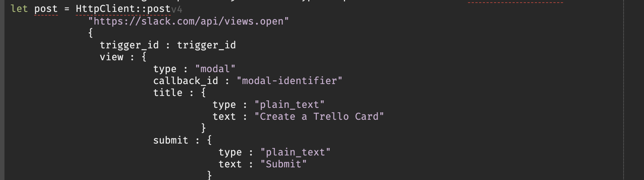Click the "plain_text" string under submit

click(295, 152)
